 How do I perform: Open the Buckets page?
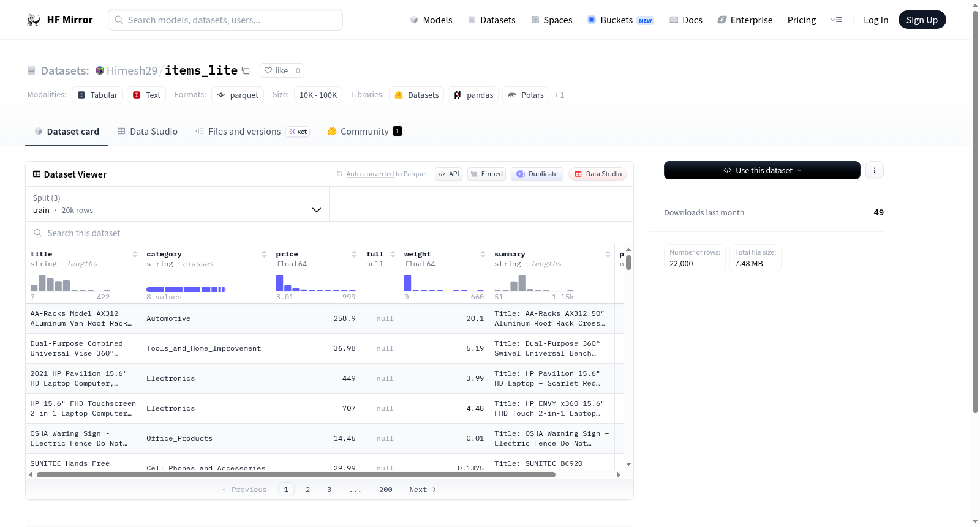(x=620, y=20)
